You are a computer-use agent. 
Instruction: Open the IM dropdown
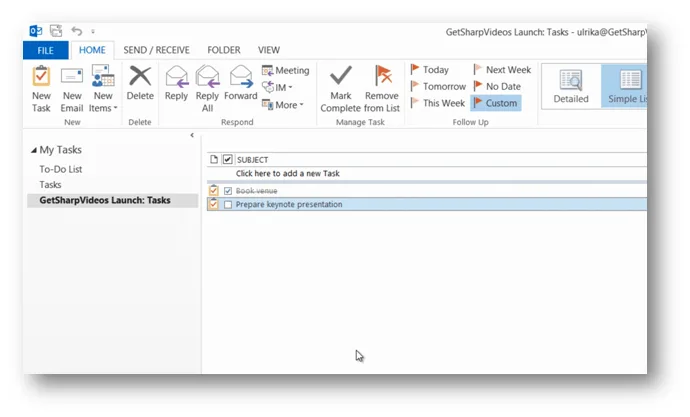click(x=277, y=87)
